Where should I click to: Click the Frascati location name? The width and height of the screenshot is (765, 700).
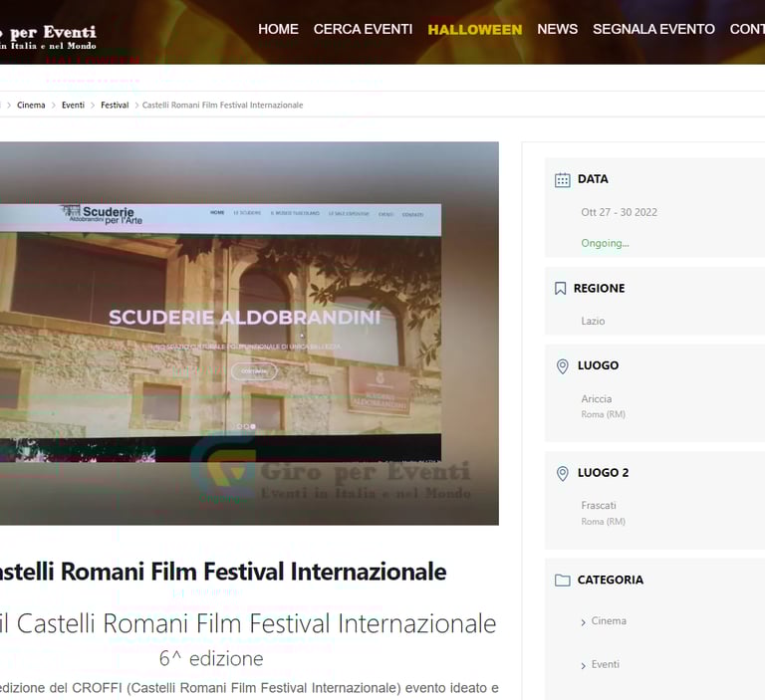[599, 506]
